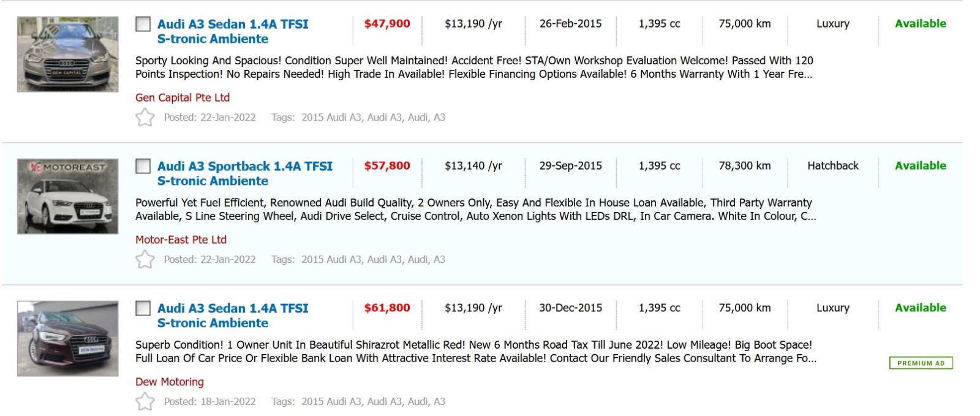Click star icon for the Dew Motoring listing
Viewport: 980px width, 416px height.
145,401
